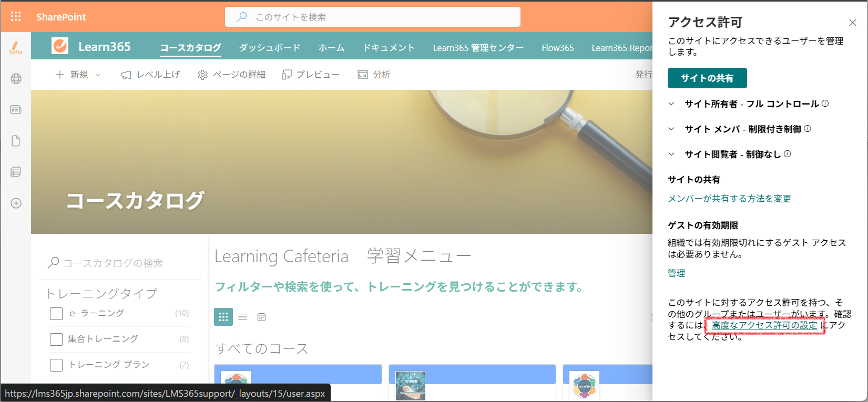Go to ホーム navigation item

pos(331,47)
